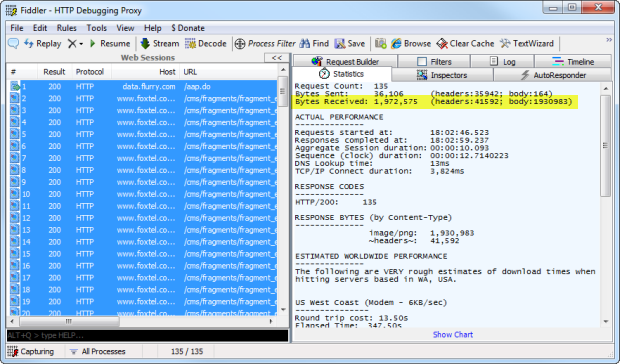This screenshot has height=364, width=620.
Task: Click the sessions horizontal scroll right arrow
Action: (x=271, y=321)
